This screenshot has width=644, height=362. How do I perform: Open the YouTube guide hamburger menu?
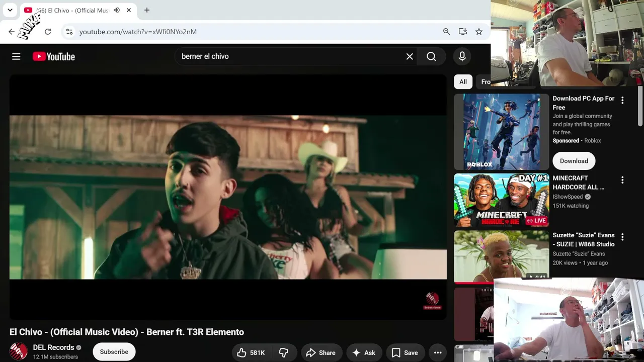click(x=16, y=57)
